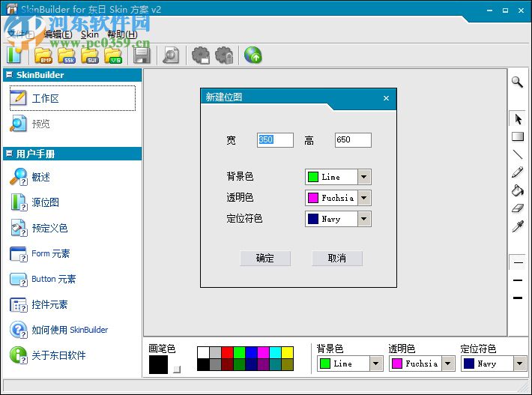Pick the teal palette swatch
This screenshot has width=532, height=395.
point(275,364)
